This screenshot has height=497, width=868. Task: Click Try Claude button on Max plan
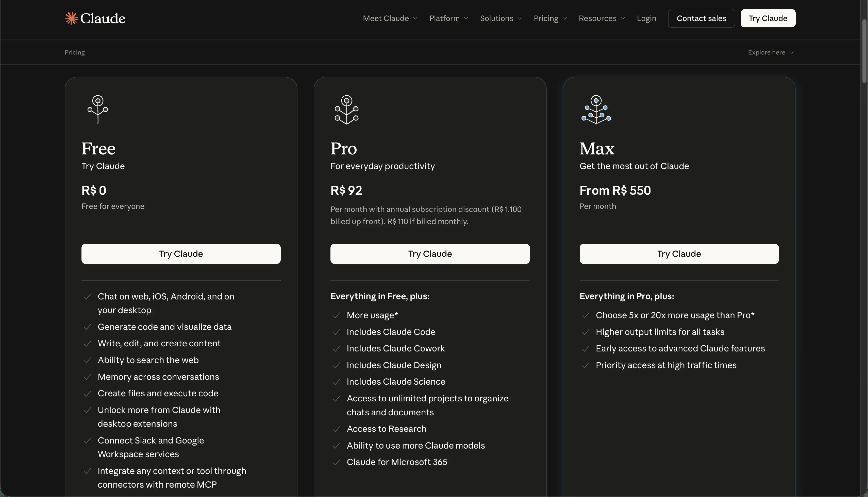pyautogui.click(x=679, y=254)
